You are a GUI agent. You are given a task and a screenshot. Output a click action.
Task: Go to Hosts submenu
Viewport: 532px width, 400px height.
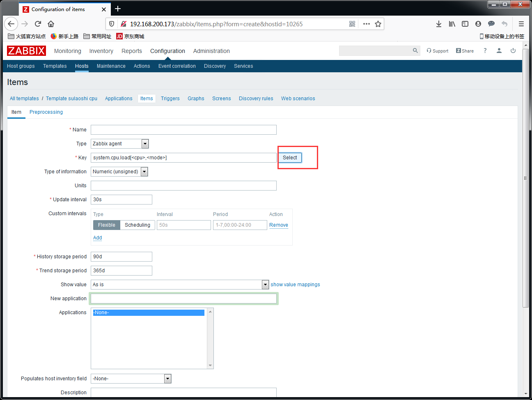pyautogui.click(x=82, y=66)
